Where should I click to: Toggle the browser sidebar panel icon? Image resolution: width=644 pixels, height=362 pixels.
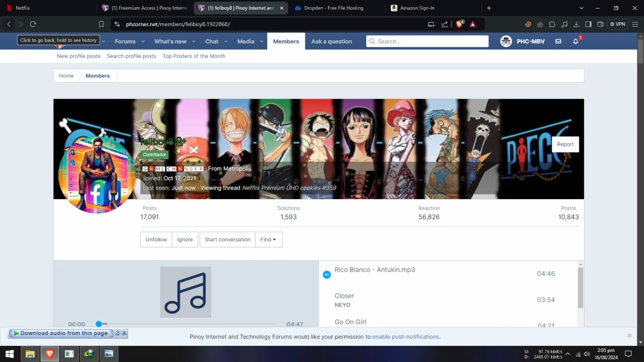pos(588,24)
